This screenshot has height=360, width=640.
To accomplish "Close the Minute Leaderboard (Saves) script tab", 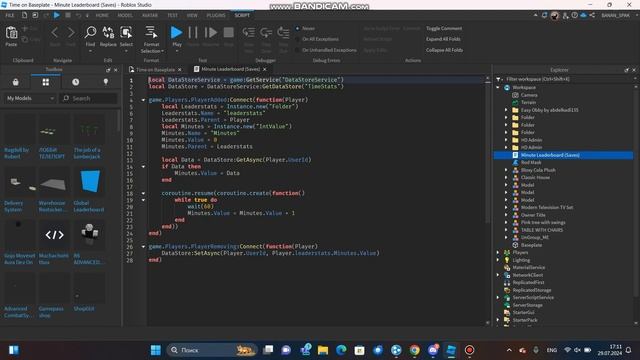I will [265, 69].
